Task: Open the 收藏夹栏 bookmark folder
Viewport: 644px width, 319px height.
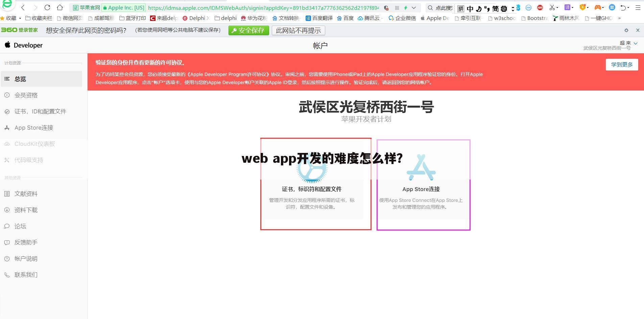Action: tap(39, 18)
